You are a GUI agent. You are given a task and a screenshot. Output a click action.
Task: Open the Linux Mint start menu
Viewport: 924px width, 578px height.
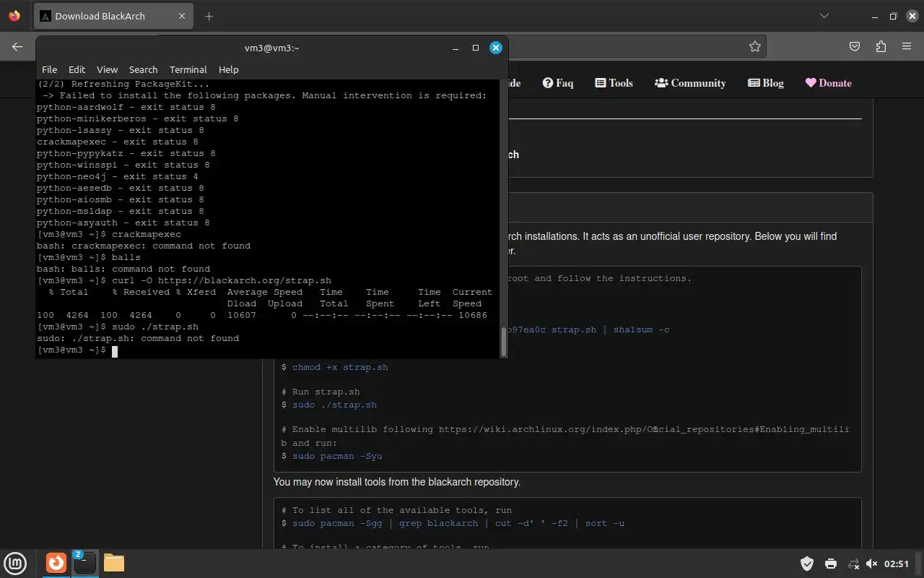click(15, 563)
